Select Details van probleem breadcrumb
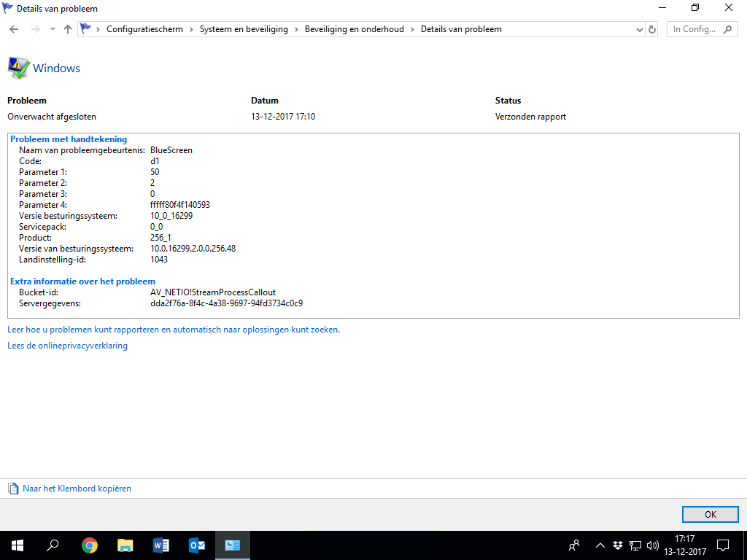This screenshot has width=747, height=560. 461,29
